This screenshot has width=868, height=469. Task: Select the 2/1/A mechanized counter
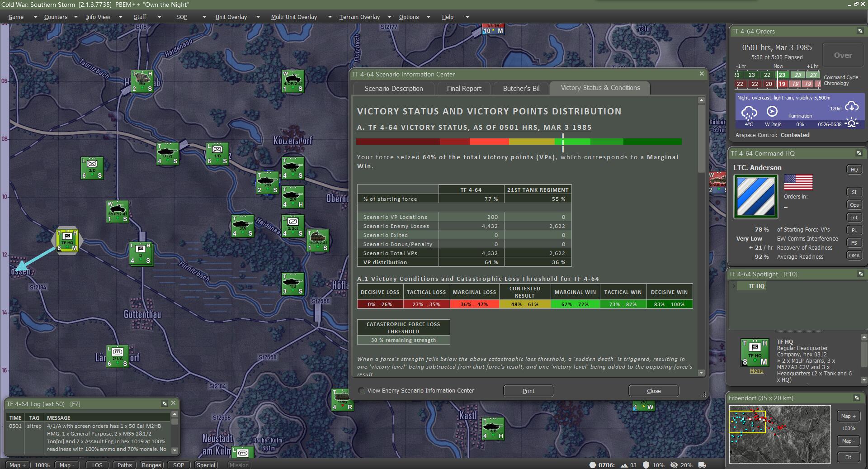click(118, 356)
